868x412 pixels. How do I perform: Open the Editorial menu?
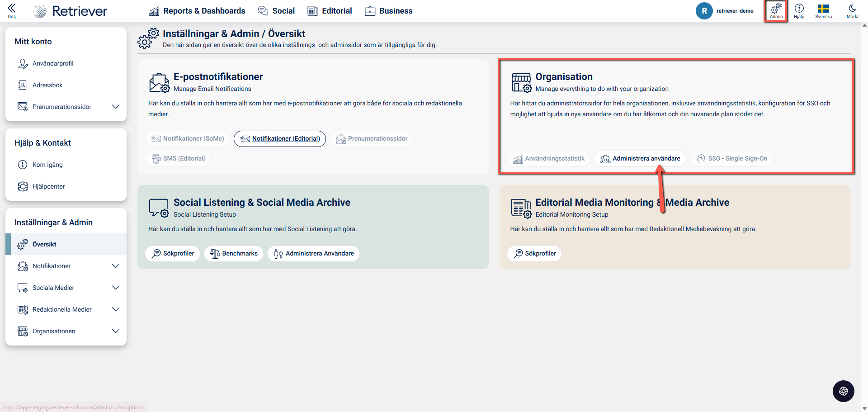point(330,11)
